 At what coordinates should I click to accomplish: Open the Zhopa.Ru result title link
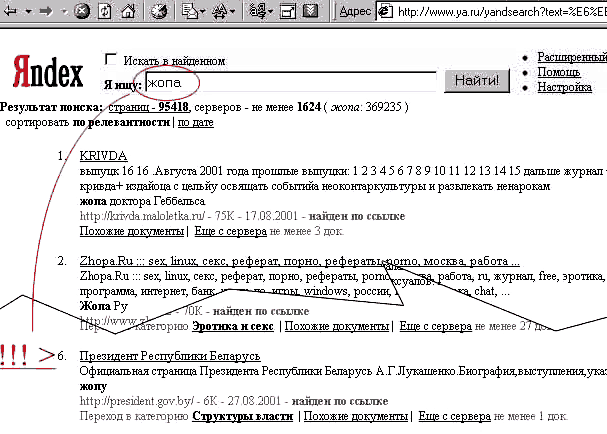coord(300,261)
